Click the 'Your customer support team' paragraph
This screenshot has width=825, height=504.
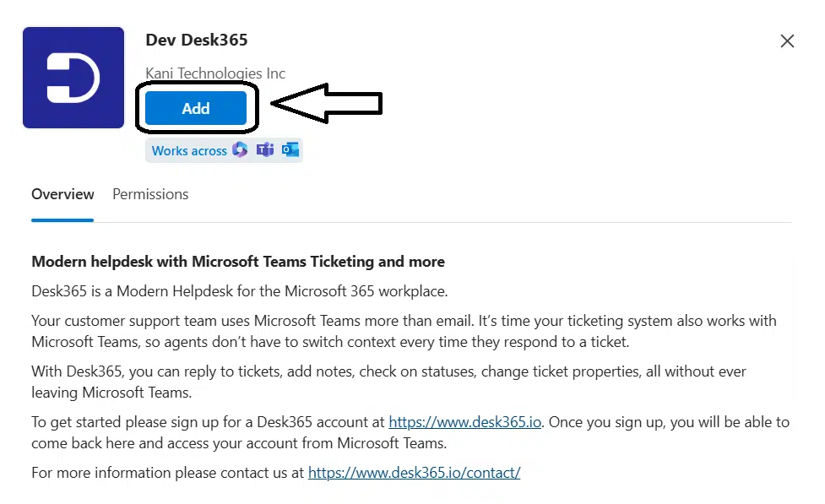(404, 331)
